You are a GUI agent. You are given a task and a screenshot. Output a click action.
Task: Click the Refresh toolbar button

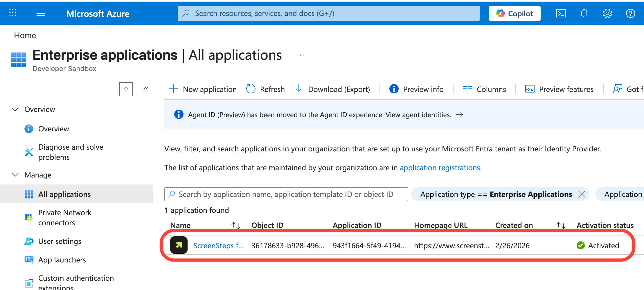pos(265,89)
